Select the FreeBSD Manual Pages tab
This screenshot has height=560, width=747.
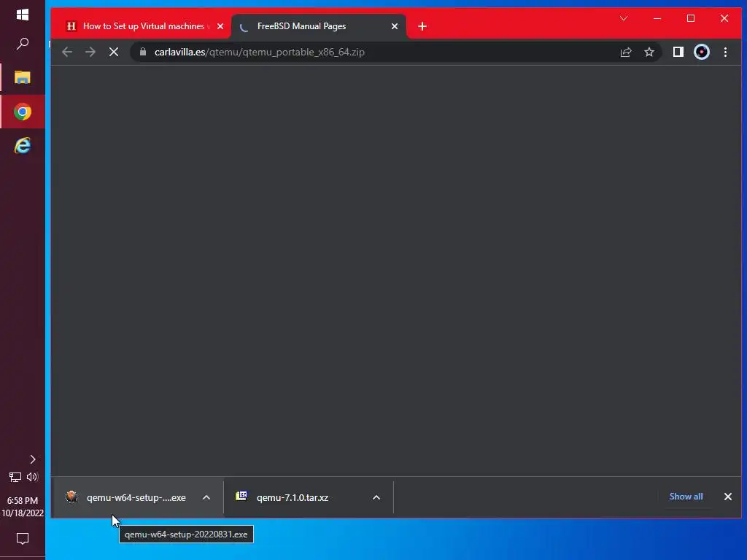pyautogui.click(x=318, y=26)
